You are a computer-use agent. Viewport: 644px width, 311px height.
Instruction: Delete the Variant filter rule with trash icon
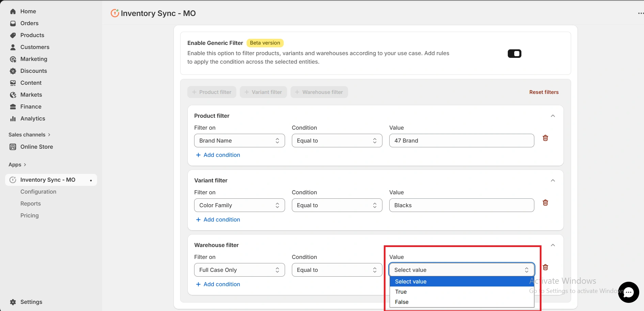pos(545,202)
